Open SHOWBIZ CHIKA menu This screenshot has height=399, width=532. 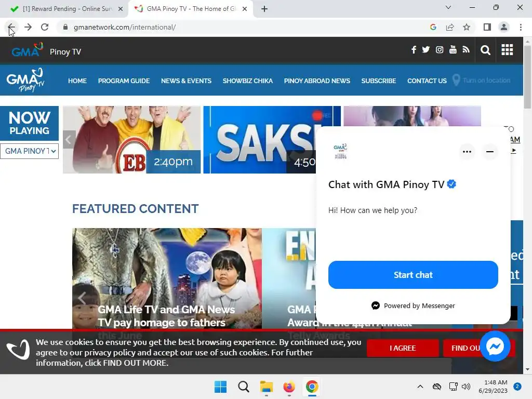pos(248,81)
